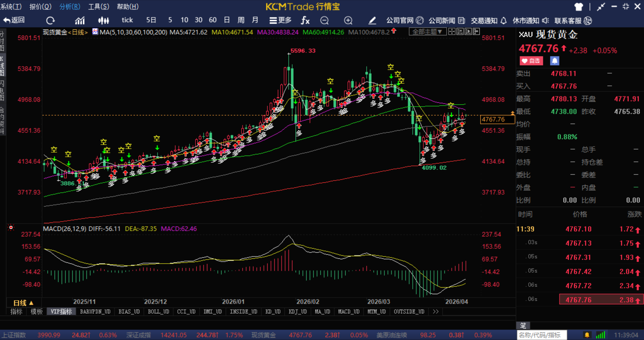This screenshot has height=340, width=644.
Task: Select the BOLL_UD indicator
Action: 159,312
